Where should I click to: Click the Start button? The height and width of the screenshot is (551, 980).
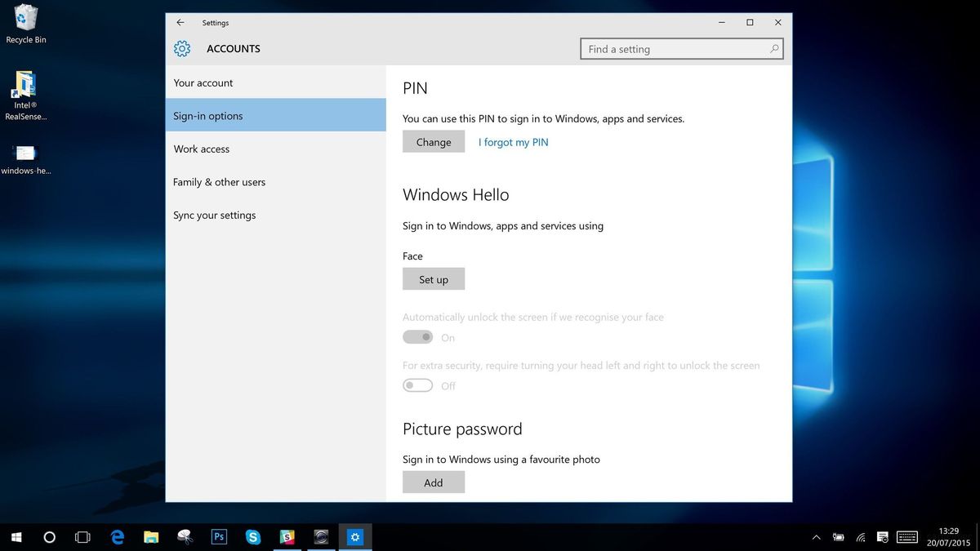coord(16,537)
